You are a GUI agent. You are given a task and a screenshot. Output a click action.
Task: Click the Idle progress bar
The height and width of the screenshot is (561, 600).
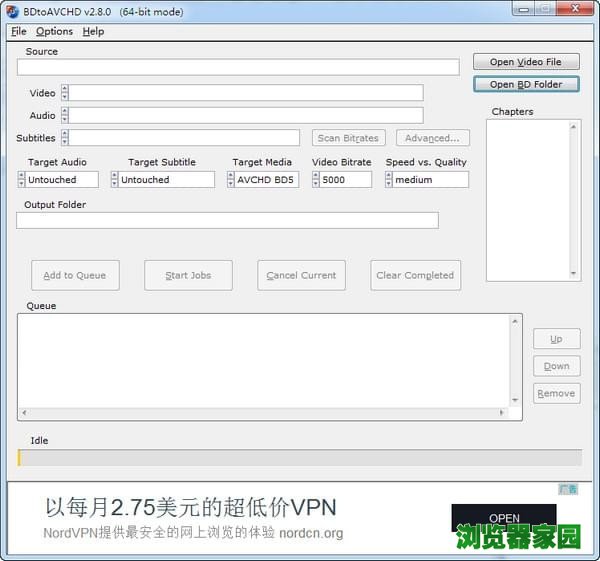coord(300,458)
